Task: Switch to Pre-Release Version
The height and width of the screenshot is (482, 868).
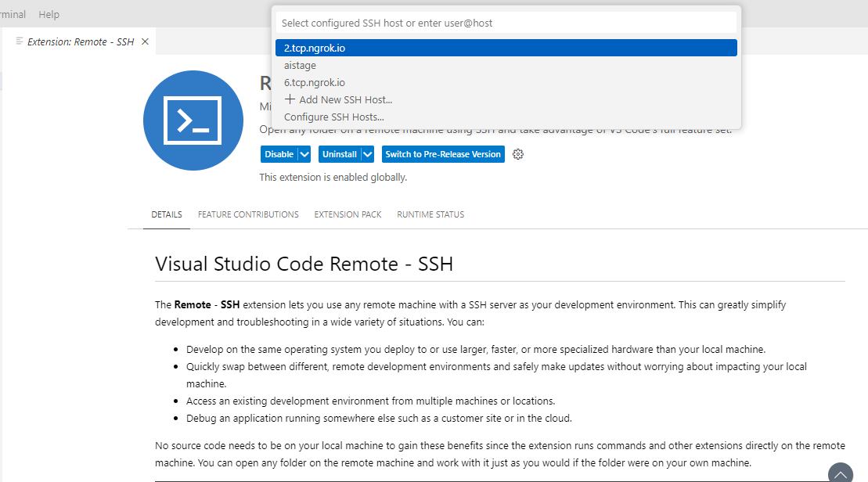Action: 443,154
